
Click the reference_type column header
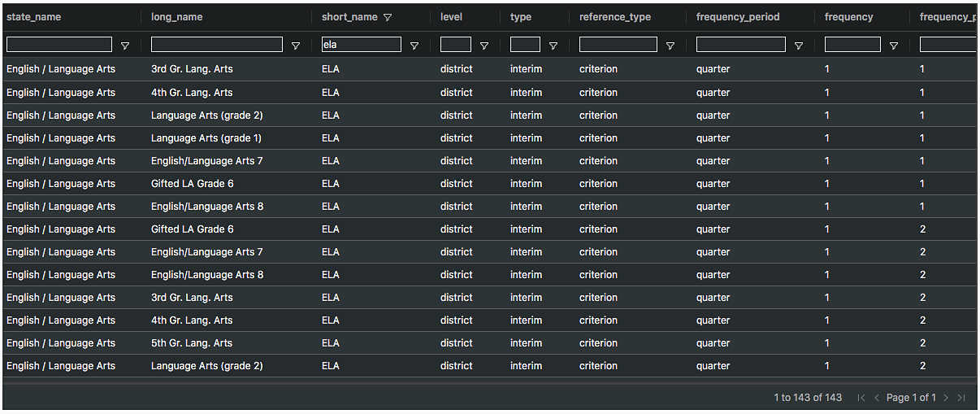click(615, 17)
